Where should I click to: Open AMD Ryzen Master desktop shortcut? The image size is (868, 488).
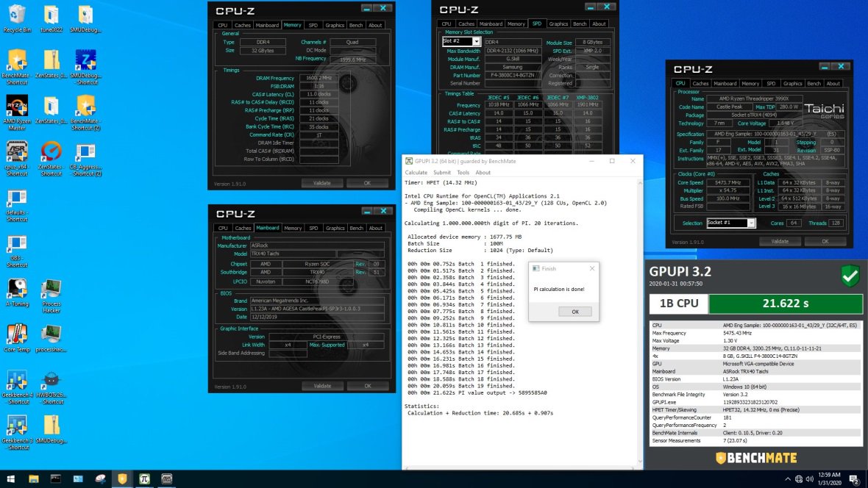(x=17, y=109)
